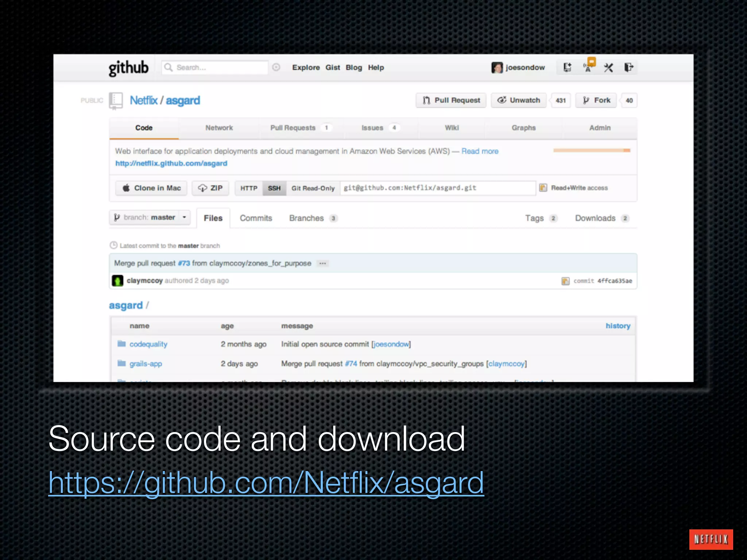
Task: Click the latest commit clock icon
Action: [x=113, y=245]
